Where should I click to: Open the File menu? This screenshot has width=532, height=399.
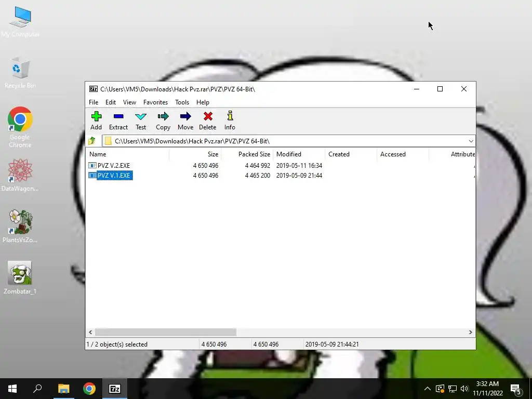click(x=94, y=102)
